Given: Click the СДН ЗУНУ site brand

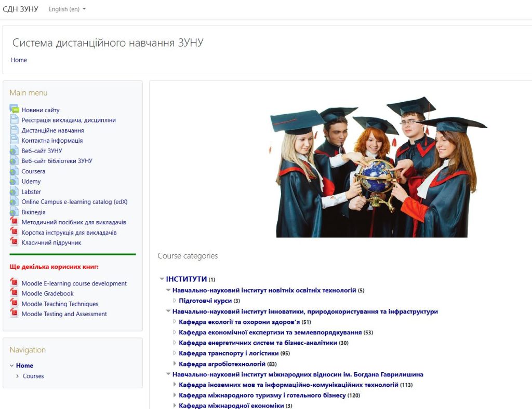Looking at the screenshot, I should click(20, 9).
